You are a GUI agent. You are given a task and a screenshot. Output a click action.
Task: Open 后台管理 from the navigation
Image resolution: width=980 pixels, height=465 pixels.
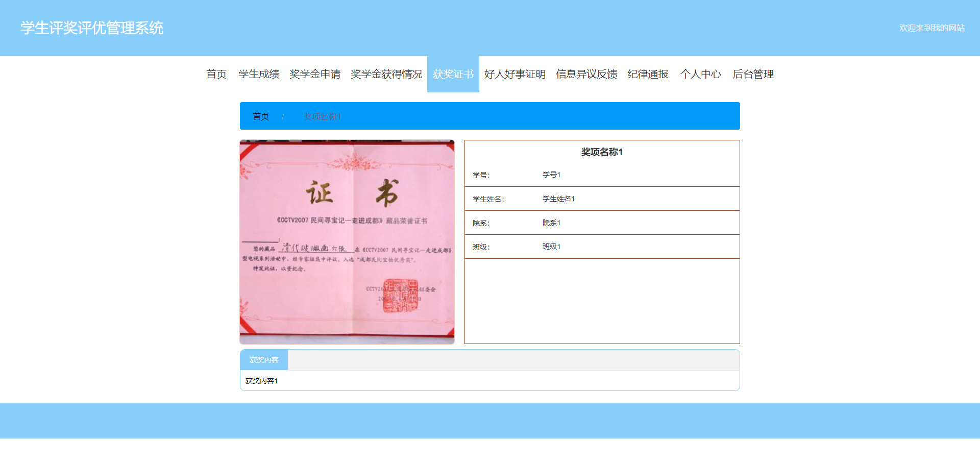pos(753,74)
